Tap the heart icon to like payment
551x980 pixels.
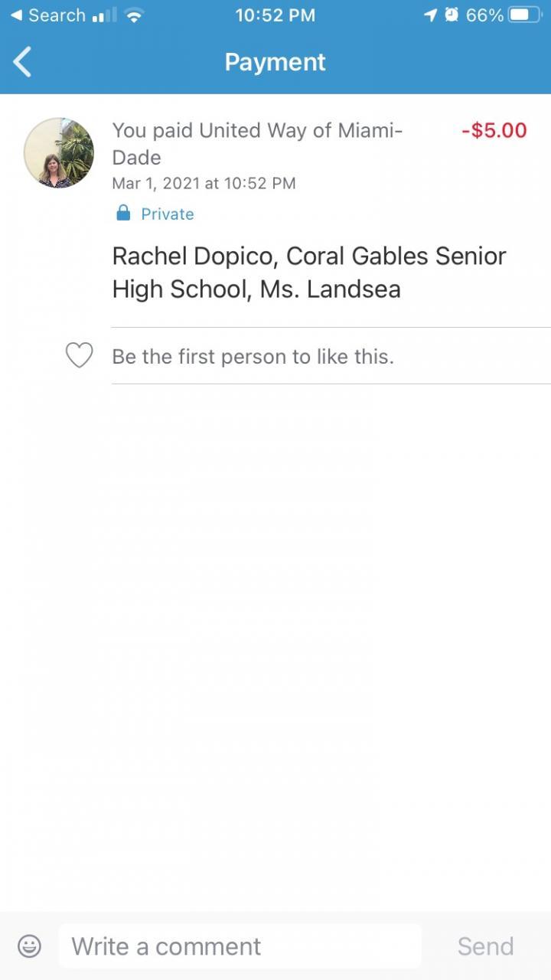coord(79,356)
